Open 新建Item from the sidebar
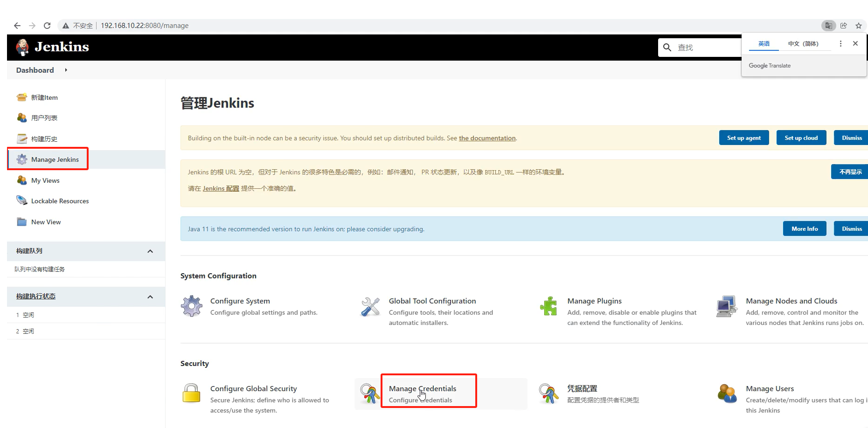Viewport: 868px width, 428px height. click(x=44, y=97)
